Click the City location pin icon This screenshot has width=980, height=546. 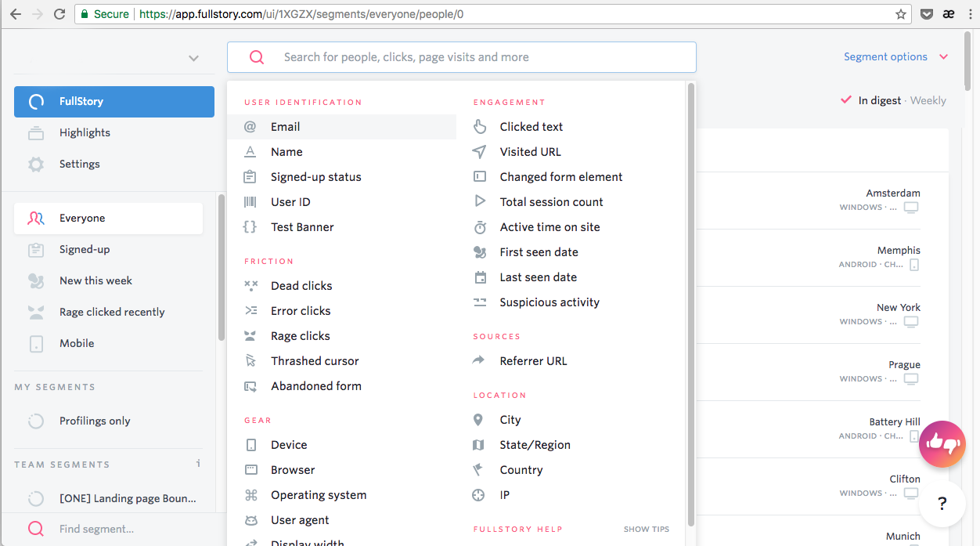click(478, 420)
